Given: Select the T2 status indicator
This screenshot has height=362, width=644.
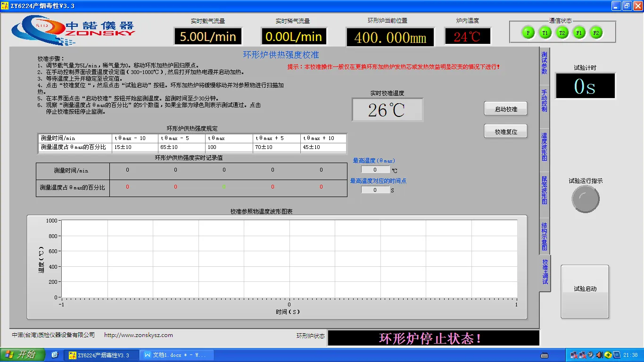Looking at the screenshot, I should point(561,33).
